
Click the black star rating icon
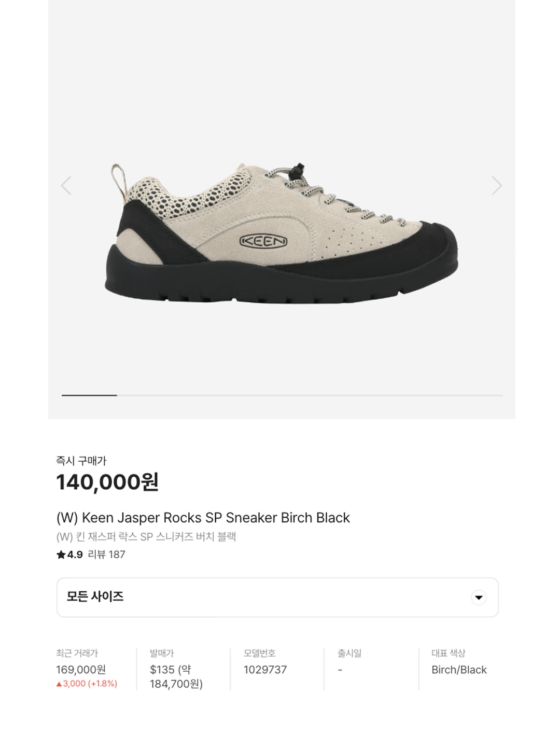(x=61, y=555)
